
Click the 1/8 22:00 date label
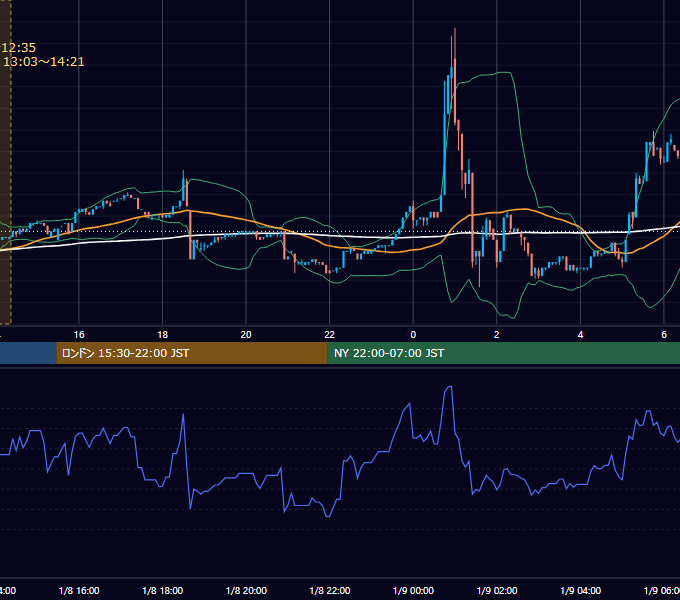[x=330, y=591]
